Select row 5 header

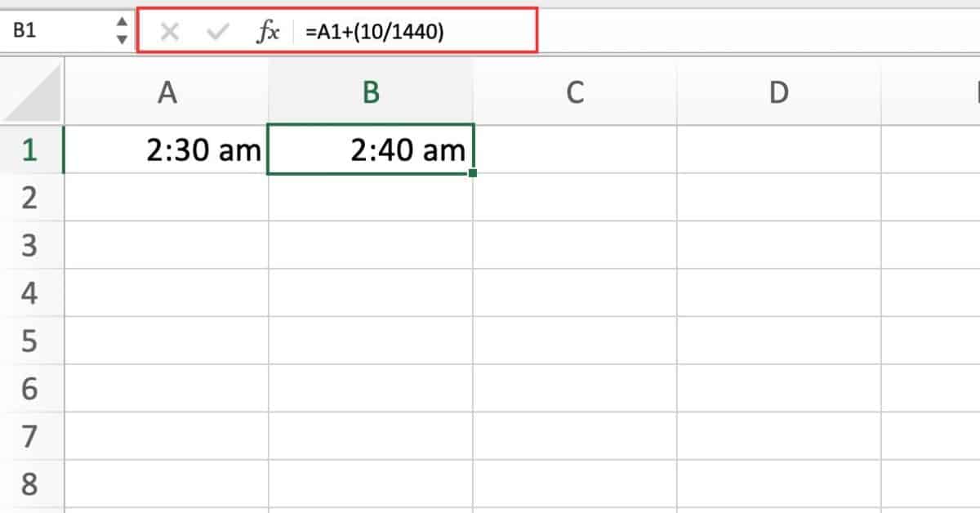coord(29,341)
